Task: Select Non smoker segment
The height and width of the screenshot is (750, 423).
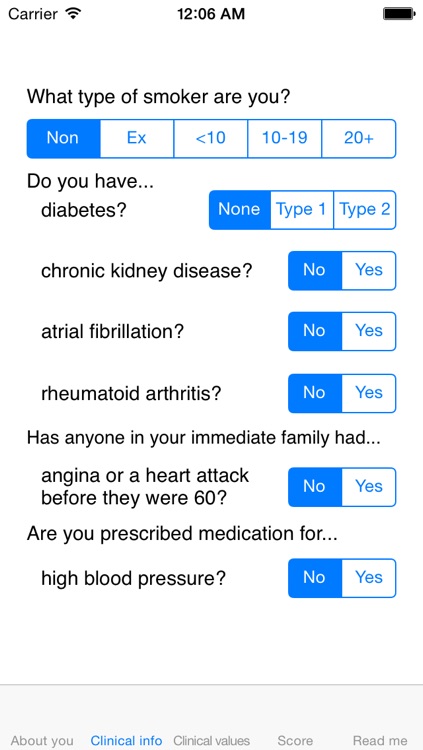Action: 63,138
